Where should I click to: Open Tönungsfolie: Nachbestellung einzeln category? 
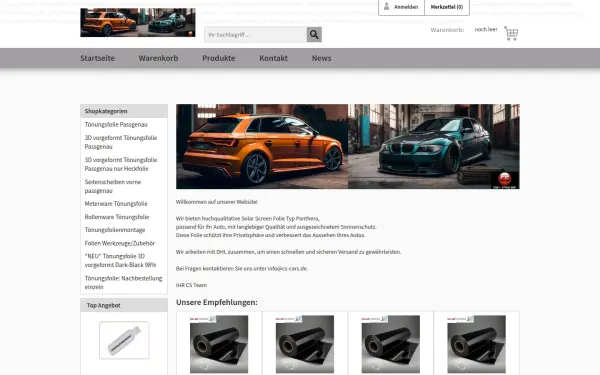[123, 282]
